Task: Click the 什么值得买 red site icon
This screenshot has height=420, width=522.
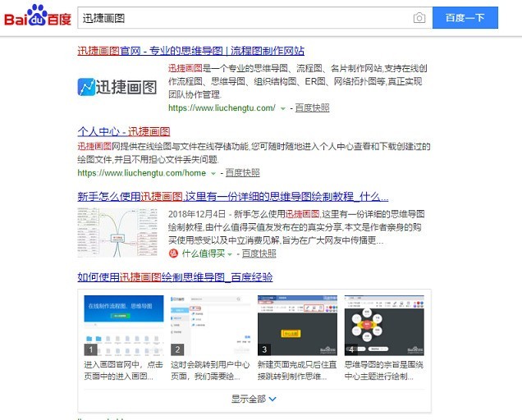Action: pos(173,253)
